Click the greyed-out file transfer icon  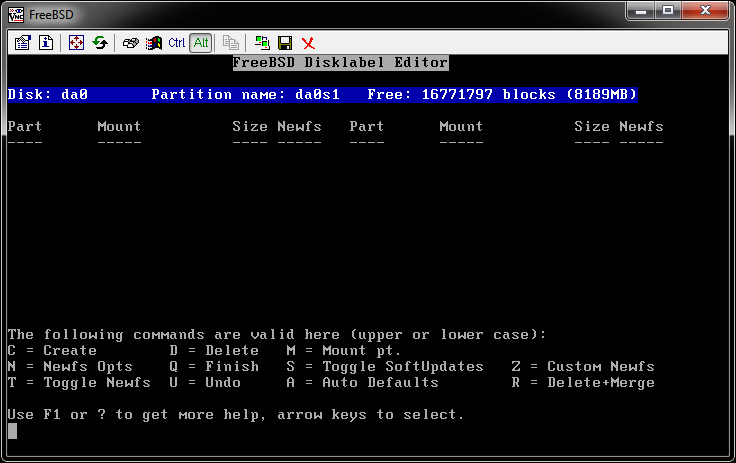pos(230,43)
